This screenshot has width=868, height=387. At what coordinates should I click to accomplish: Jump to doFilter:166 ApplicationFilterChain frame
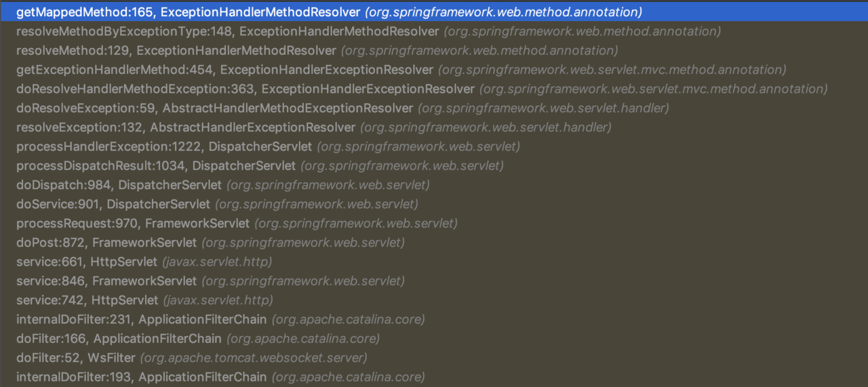[434, 338]
